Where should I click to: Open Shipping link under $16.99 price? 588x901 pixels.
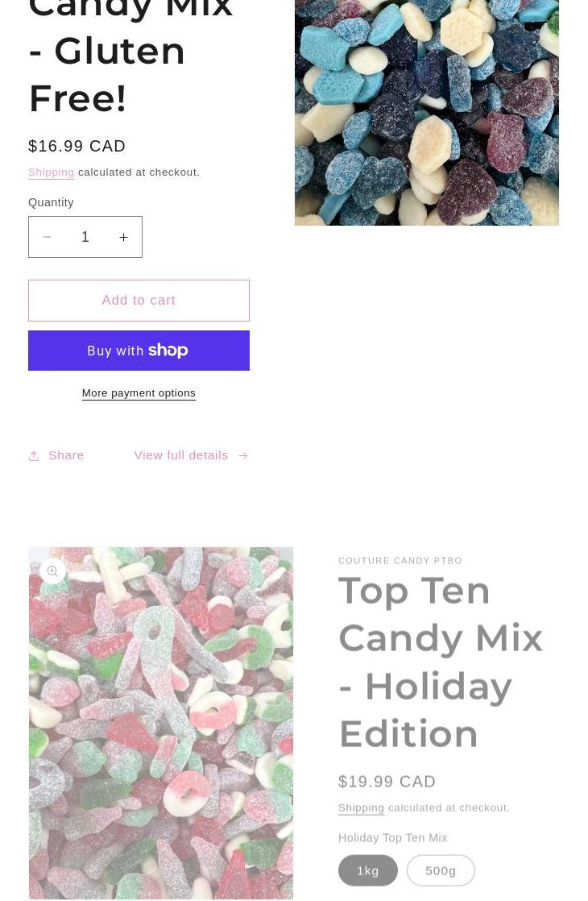[x=51, y=172]
